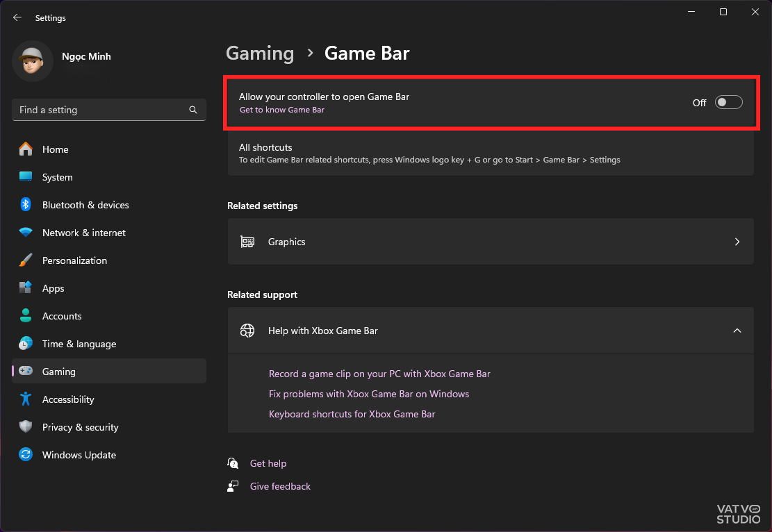Select Accessibility settings label

pos(68,399)
